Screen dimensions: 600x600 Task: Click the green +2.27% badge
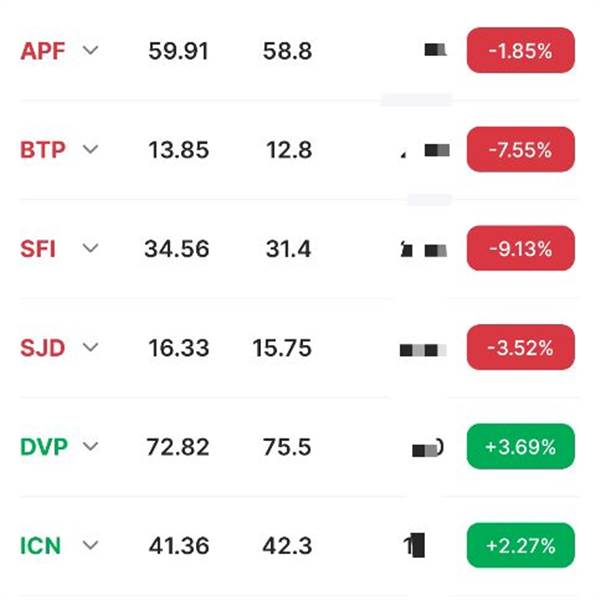(x=520, y=545)
